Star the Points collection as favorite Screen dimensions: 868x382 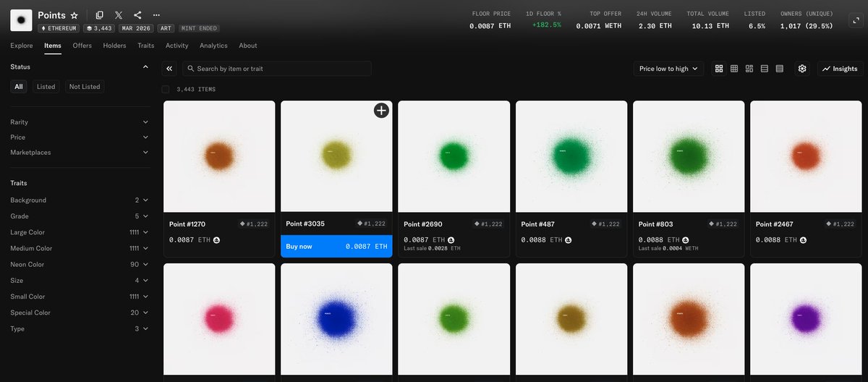pos(74,15)
